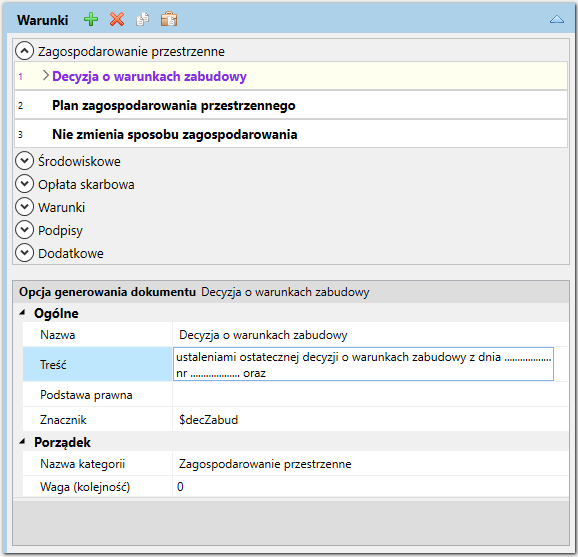Screen dimensions: 578x557
Task: Collapse the Zagospodarowanie przestrzenne group
Action: (x=24, y=51)
